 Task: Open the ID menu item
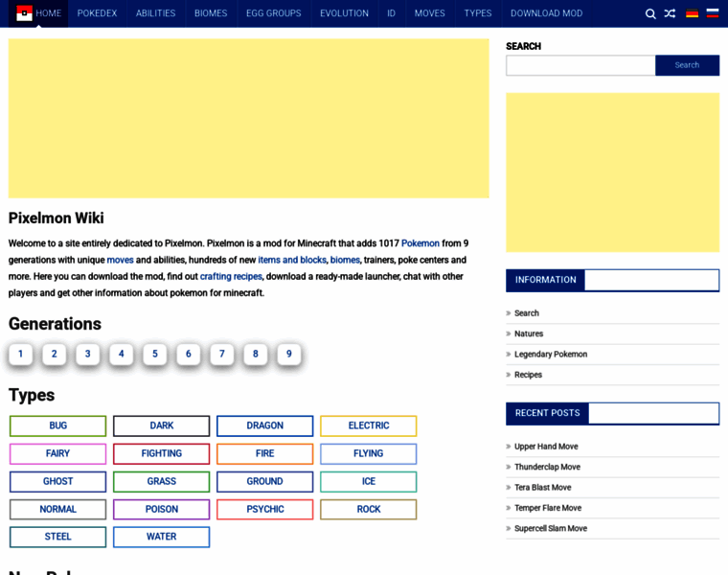(392, 13)
